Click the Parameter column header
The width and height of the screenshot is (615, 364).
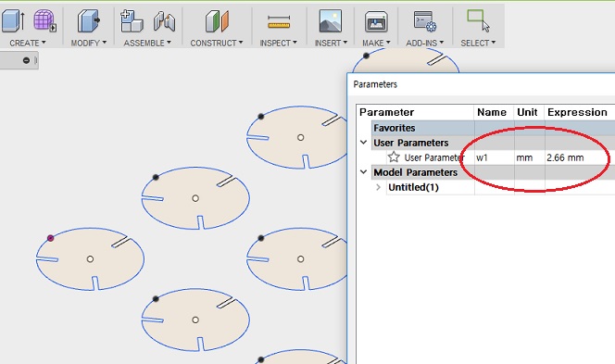(x=415, y=112)
